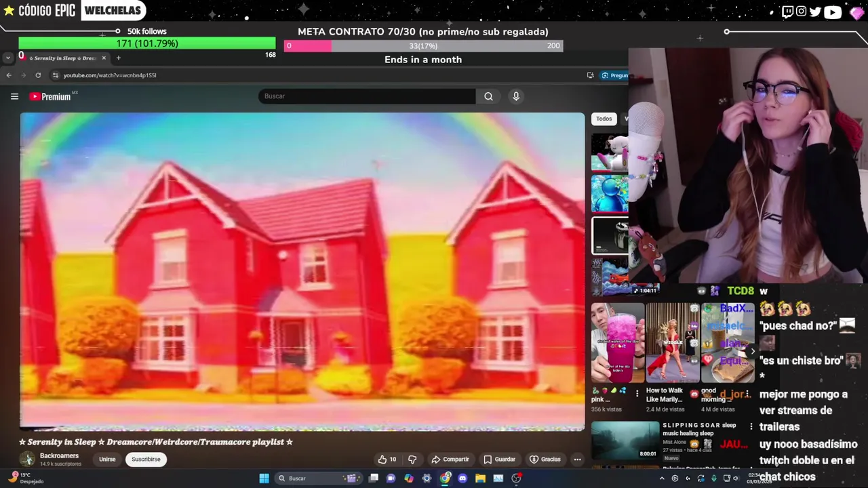This screenshot has height=488, width=868.
Task: Open Chrome from the taskbar
Action: [445, 478]
